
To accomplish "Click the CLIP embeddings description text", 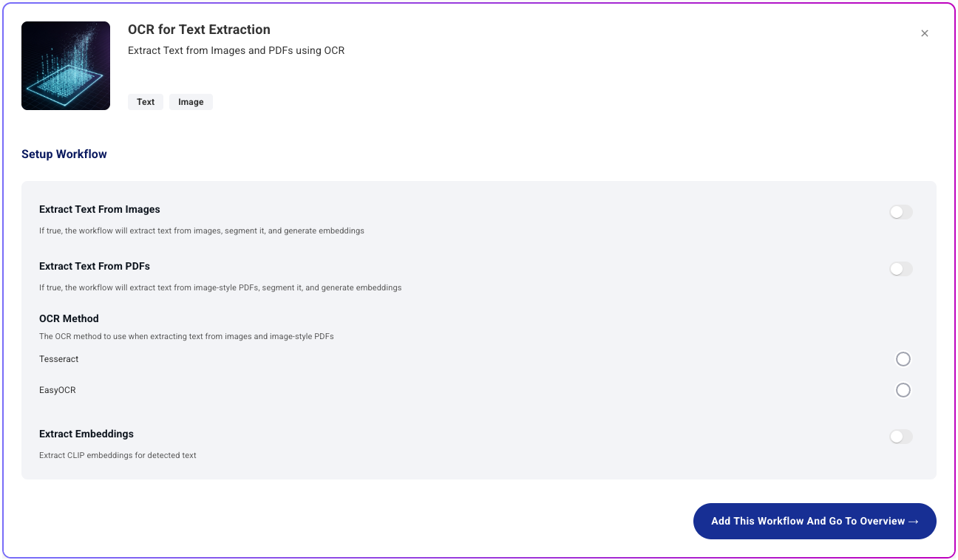I will pos(118,455).
